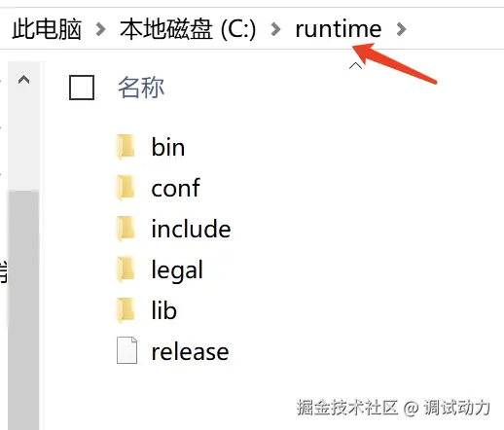Expand the chevron after 本地磁盘 (C:)
The width and height of the screenshot is (504, 430).
[275, 29]
